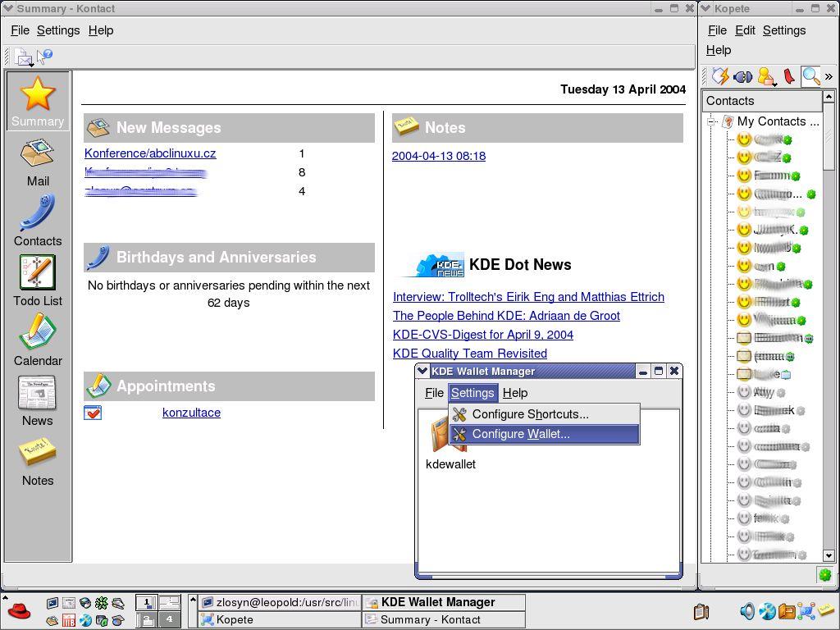Viewport: 840px width, 630px height.
Task: Open Help menu in KDE Wallet Manager
Action: pyautogui.click(x=515, y=393)
